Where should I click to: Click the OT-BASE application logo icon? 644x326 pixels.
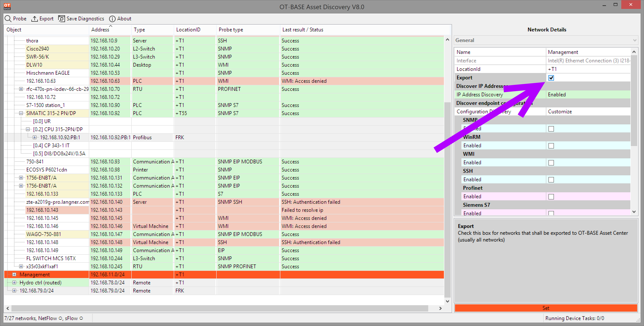(7, 7)
